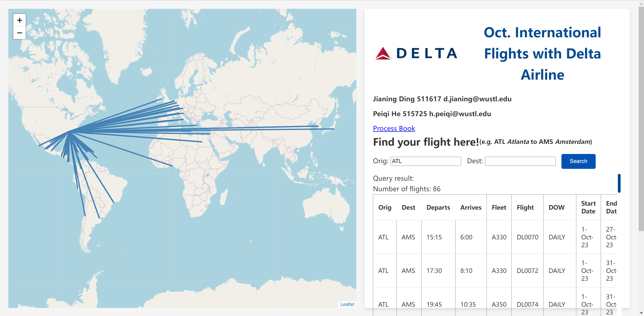Open the Process Book link
Viewport: 644px width, 316px height.
[x=394, y=129]
